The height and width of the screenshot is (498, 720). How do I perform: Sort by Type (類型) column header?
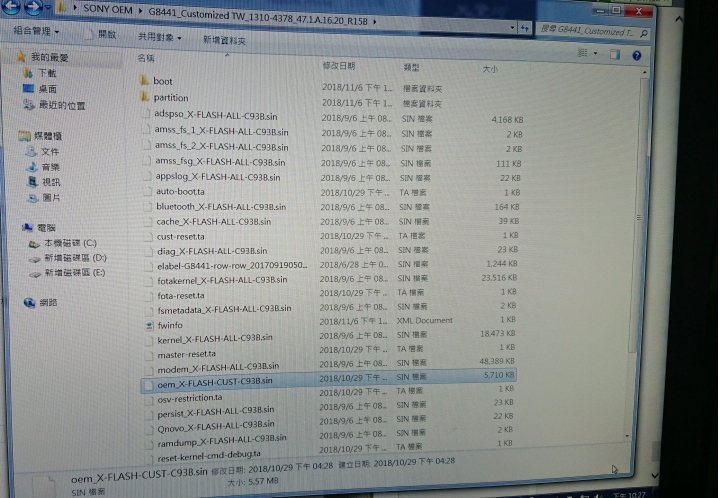(x=411, y=67)
